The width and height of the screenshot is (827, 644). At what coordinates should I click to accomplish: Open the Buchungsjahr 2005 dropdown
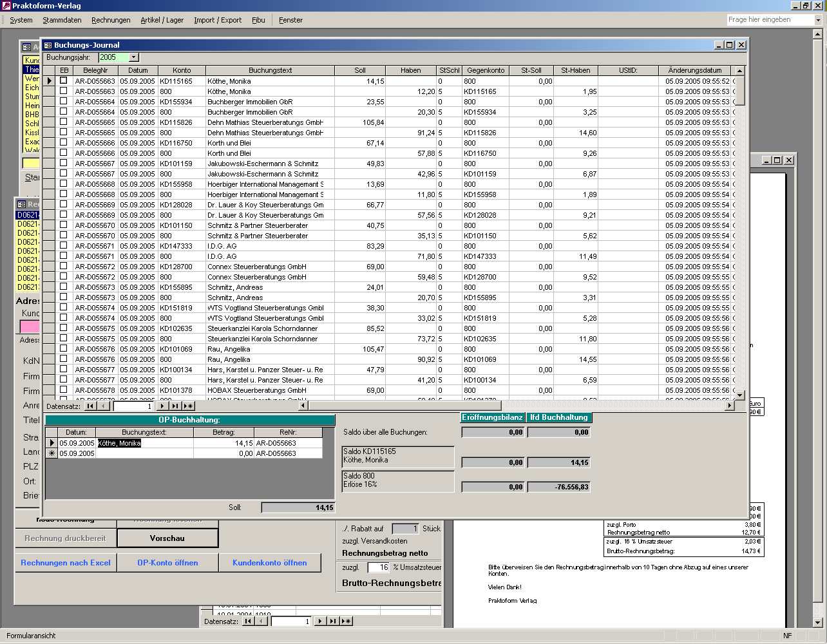(x=133, y=57)
